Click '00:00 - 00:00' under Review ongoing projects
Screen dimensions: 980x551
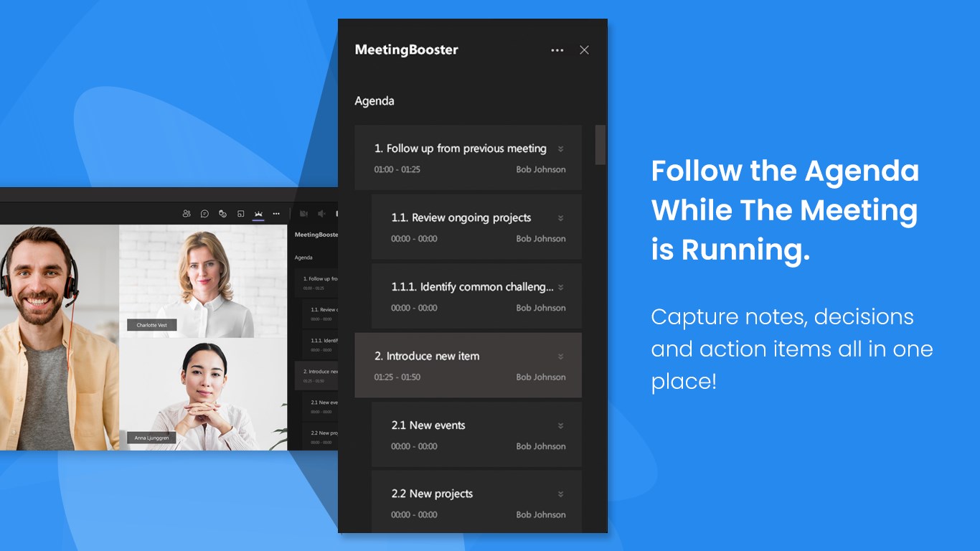click(x=414, y=239)
